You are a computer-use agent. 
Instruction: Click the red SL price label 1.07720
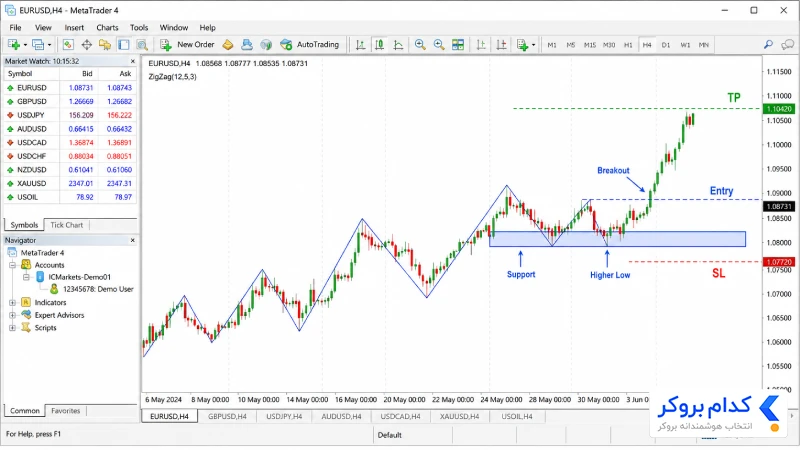click(x=779, y=262)
